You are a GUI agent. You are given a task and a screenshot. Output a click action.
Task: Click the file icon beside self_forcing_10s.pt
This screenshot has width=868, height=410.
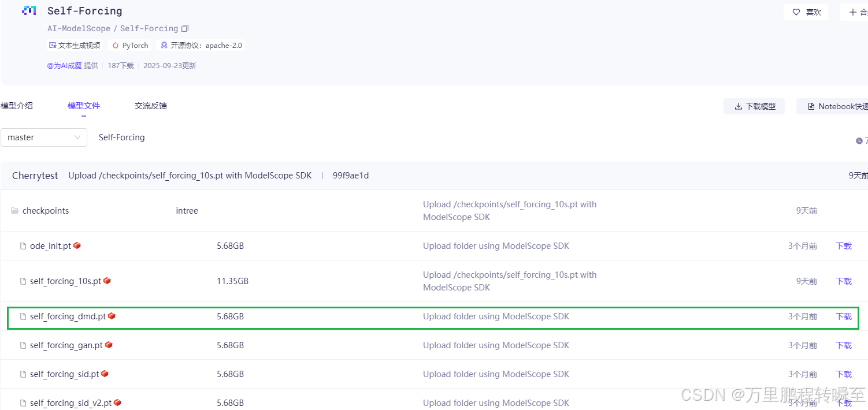click(x=24, y=281)
